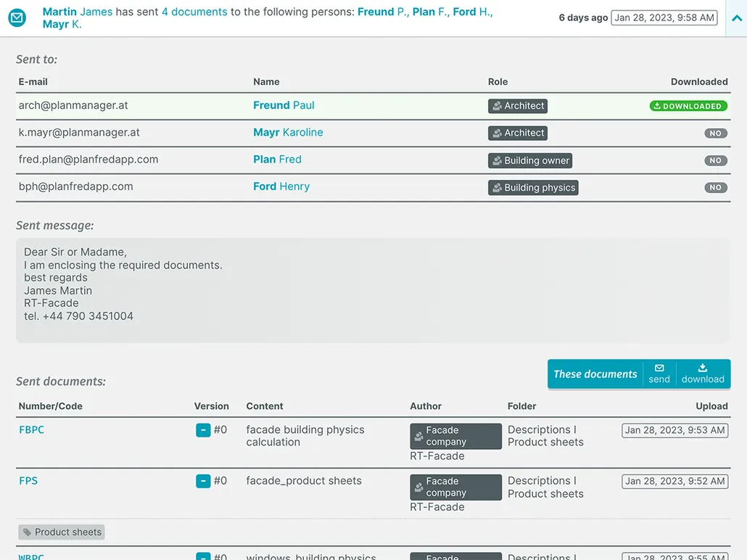This screenshot has height=560, width=747.
Task: Click the Version column header
Action: coord(212,406)
